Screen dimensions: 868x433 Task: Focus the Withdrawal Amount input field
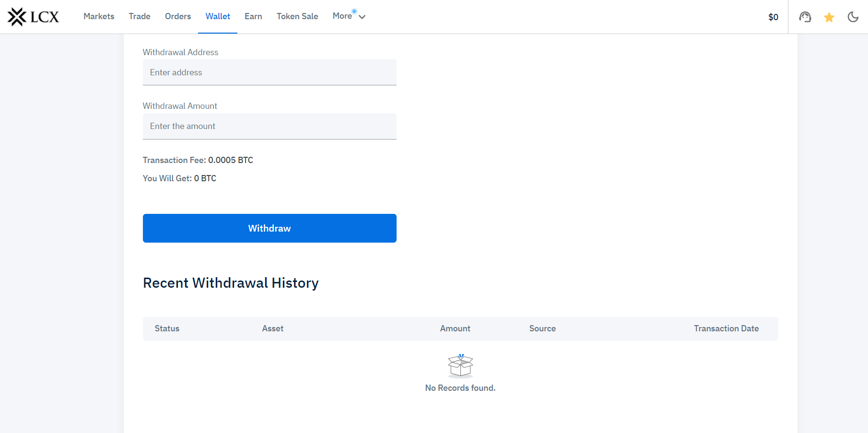[270, 126]
